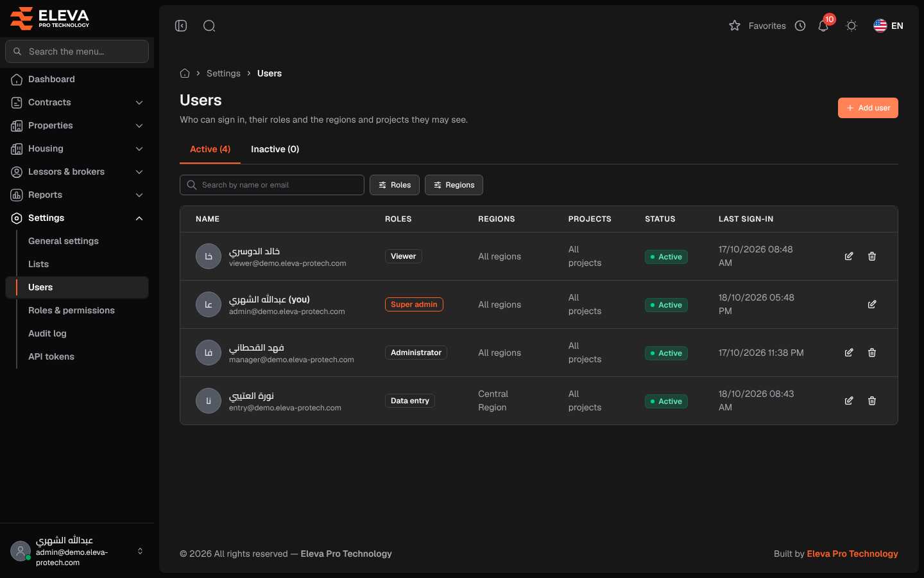Viewport: 924px width, 578px height.
Task: Edit the manager@demo user row
Action: click(x=849, y=353)
